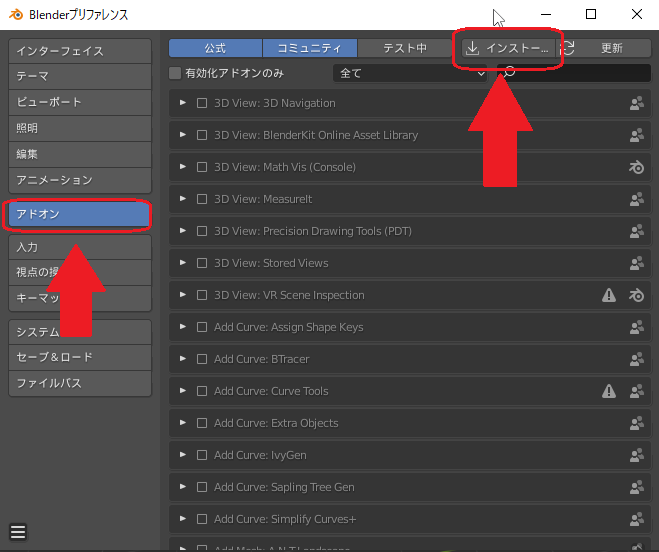Click community icon on MeasureIt row
The height and width of the screenshot is (552, 659).
tap(637, 199)
